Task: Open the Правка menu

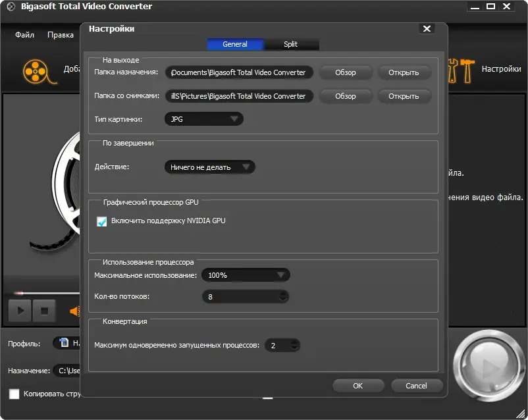Action: pos(61,35)
